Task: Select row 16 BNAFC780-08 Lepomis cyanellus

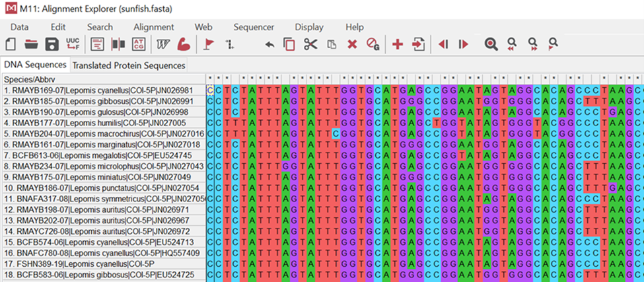Action: click(x=104, y=253)
